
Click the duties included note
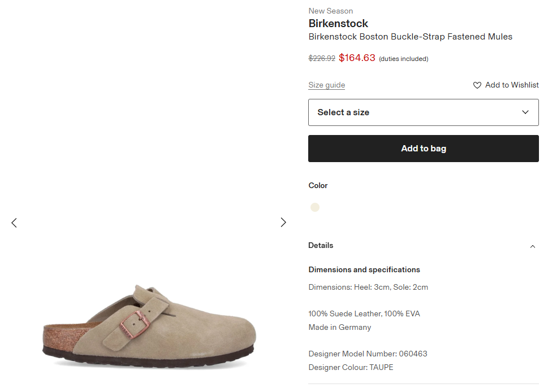click(403, 59)
